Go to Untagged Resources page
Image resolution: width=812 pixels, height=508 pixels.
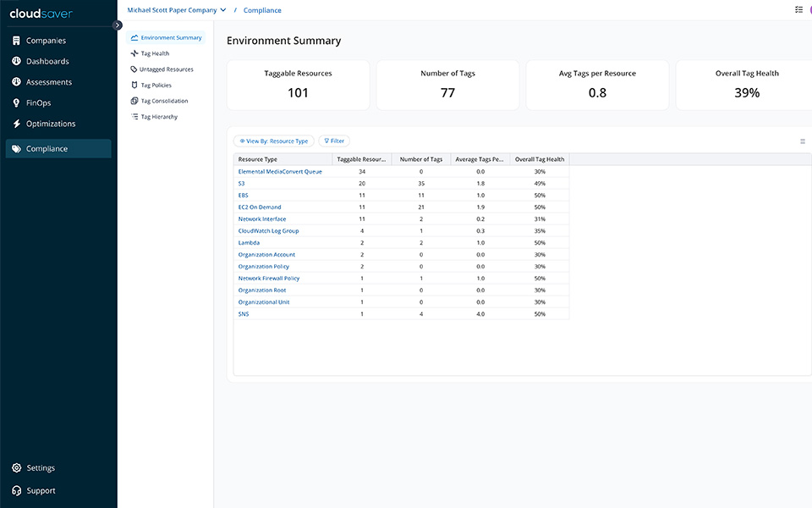(x=166, y=69)
